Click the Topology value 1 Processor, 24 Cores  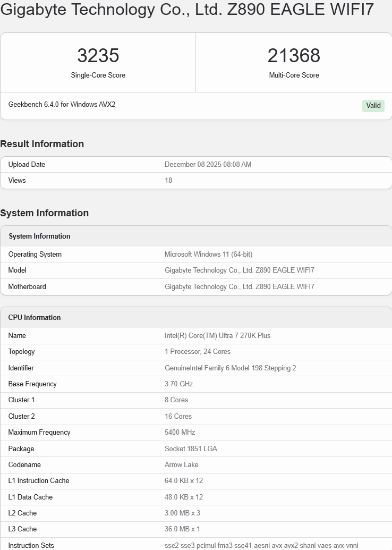tap(198, 352)
